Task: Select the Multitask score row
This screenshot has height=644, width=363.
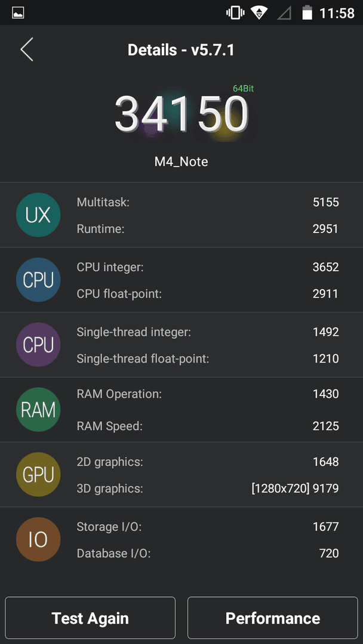Action: click(x=208, y=202)
